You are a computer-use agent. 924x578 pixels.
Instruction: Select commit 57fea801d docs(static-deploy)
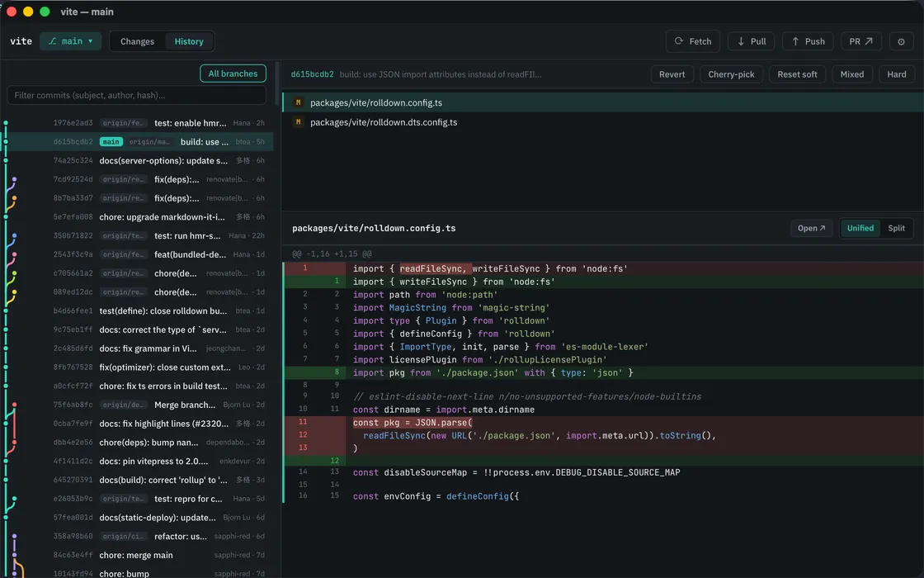pos(137,517)
